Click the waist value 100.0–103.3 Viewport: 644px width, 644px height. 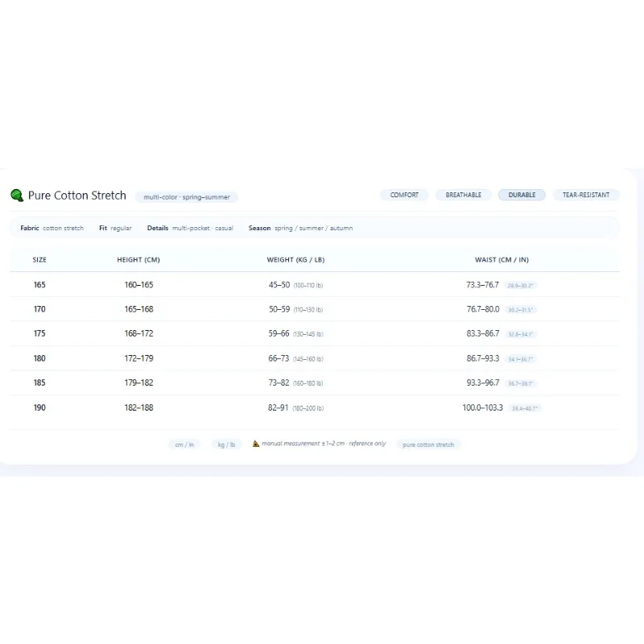(x=482, y=407)
